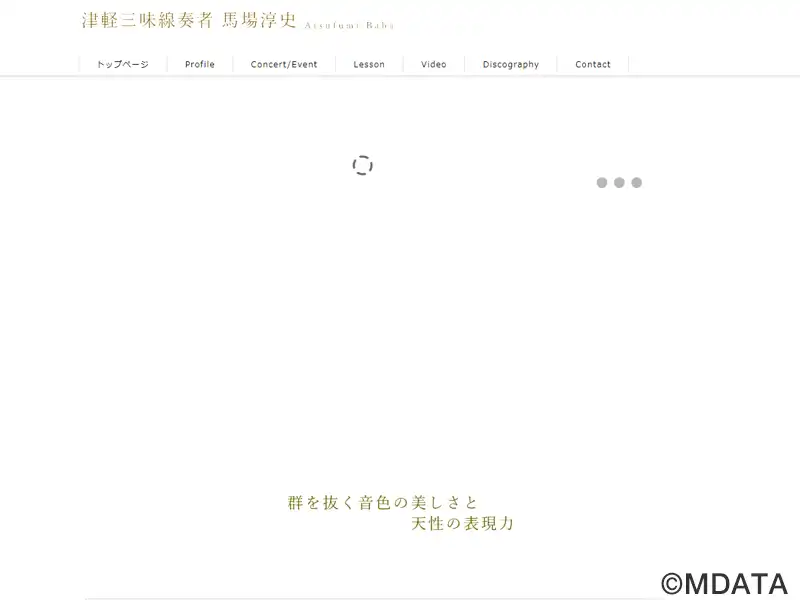Go to the Concert/Event page

click(x=284, y=64)
